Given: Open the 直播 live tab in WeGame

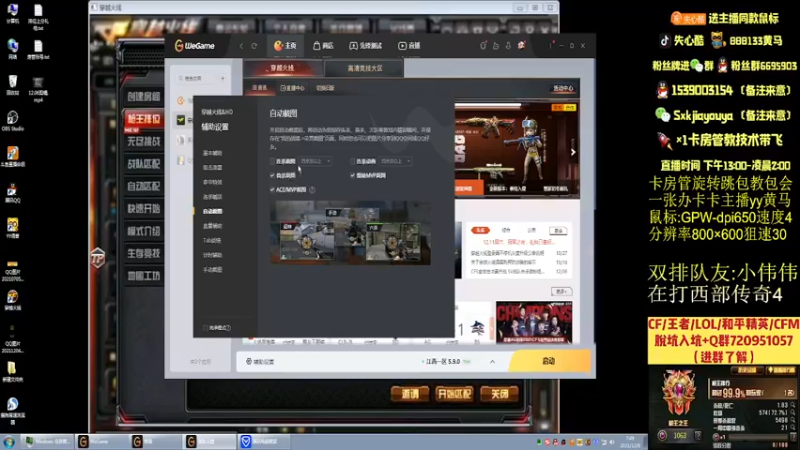Looking at the screenshot, I should coord(409,46).
